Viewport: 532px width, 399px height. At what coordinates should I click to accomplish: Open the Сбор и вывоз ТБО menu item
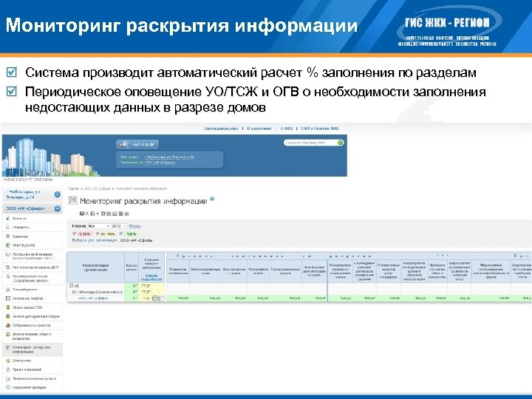[27, 307]
